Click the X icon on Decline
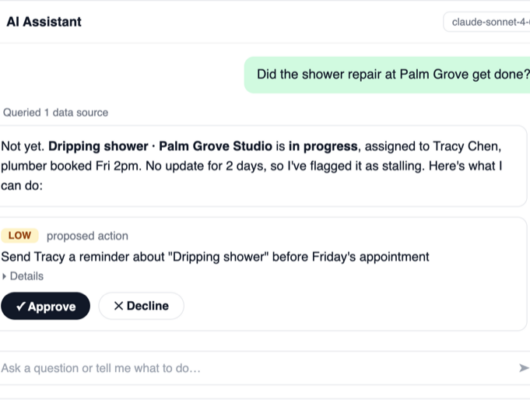 point(118,306)
